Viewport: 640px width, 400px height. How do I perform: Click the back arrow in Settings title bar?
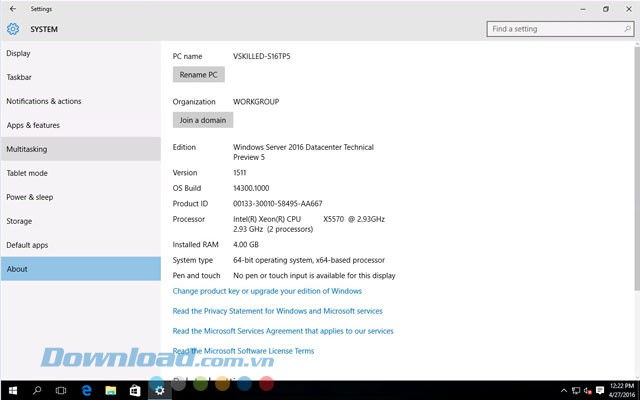coord(12,9)
